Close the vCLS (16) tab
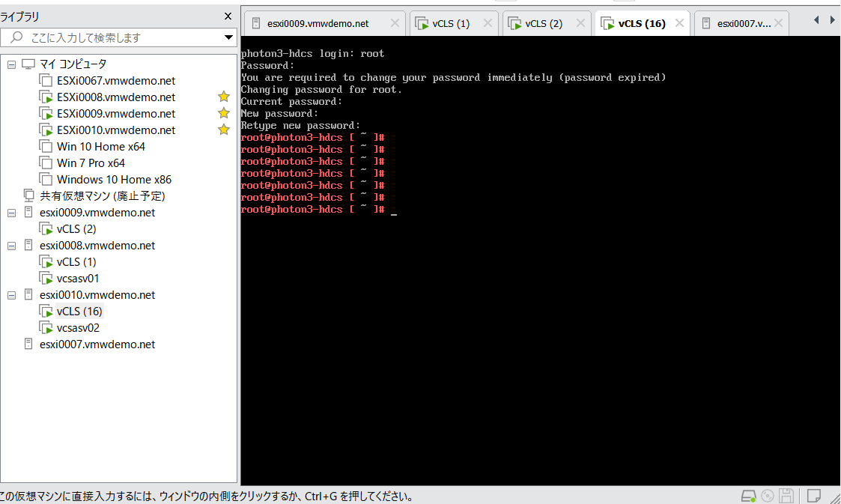Viewport: 841px width, 504px height. point(679,23)
